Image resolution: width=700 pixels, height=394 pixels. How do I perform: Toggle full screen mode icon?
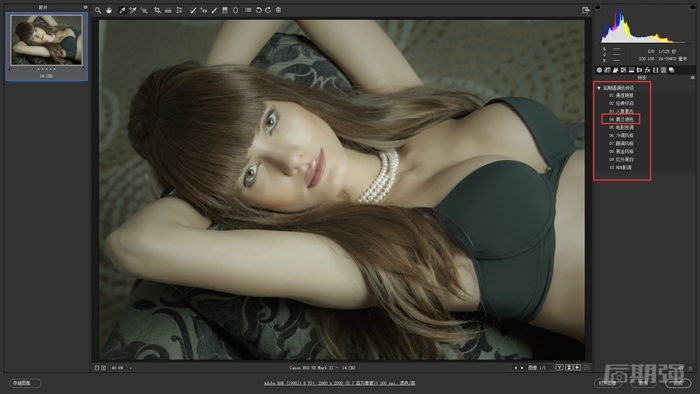pos(586,10)
